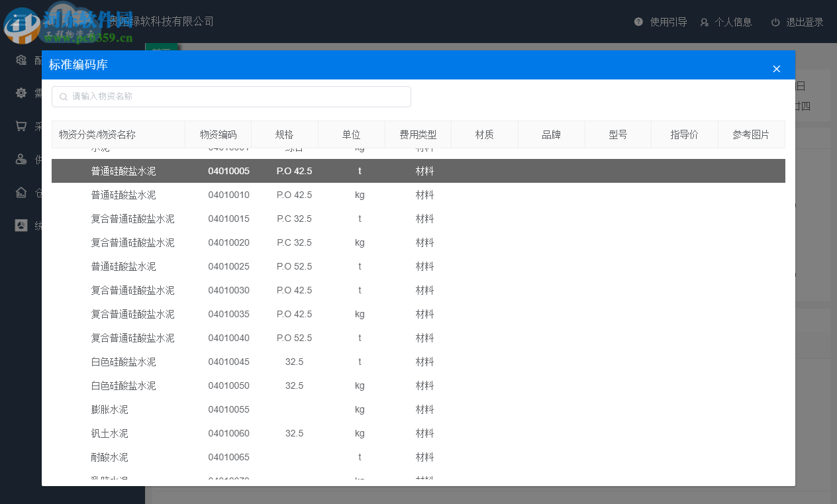This screenshot has width=837, height=504.
Task: Close the 标准编码库 dialog
Action: tap(776, 68)
